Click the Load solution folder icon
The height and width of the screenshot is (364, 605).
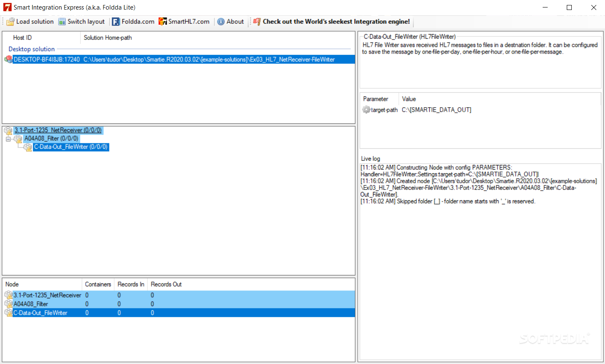10,22
